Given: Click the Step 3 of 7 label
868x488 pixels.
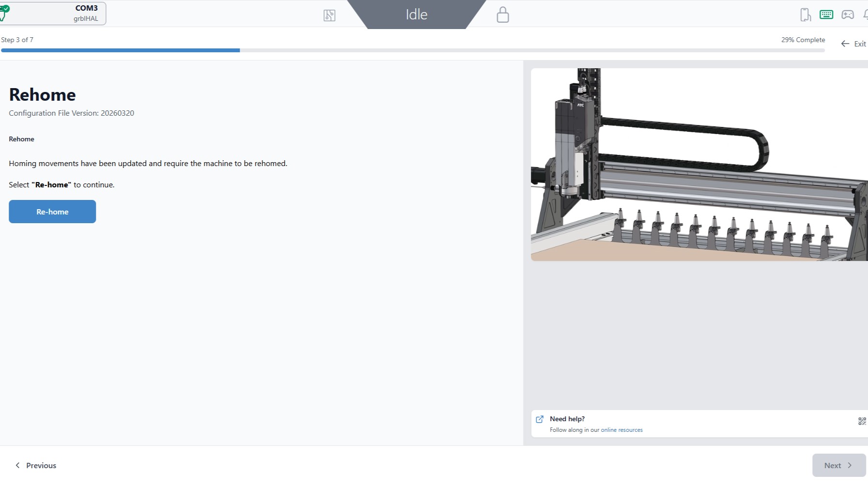Looking at the screenshot, I should click(x=17, y=40).
